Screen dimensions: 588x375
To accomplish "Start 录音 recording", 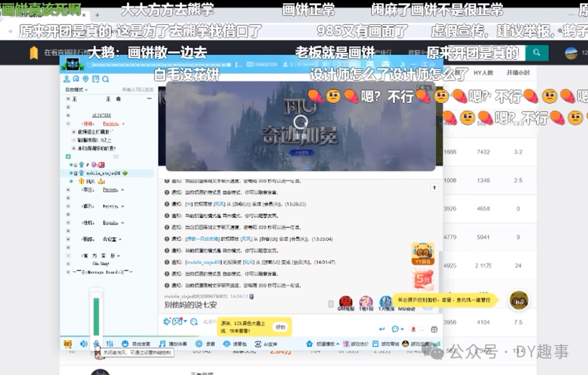I will 205,344.
